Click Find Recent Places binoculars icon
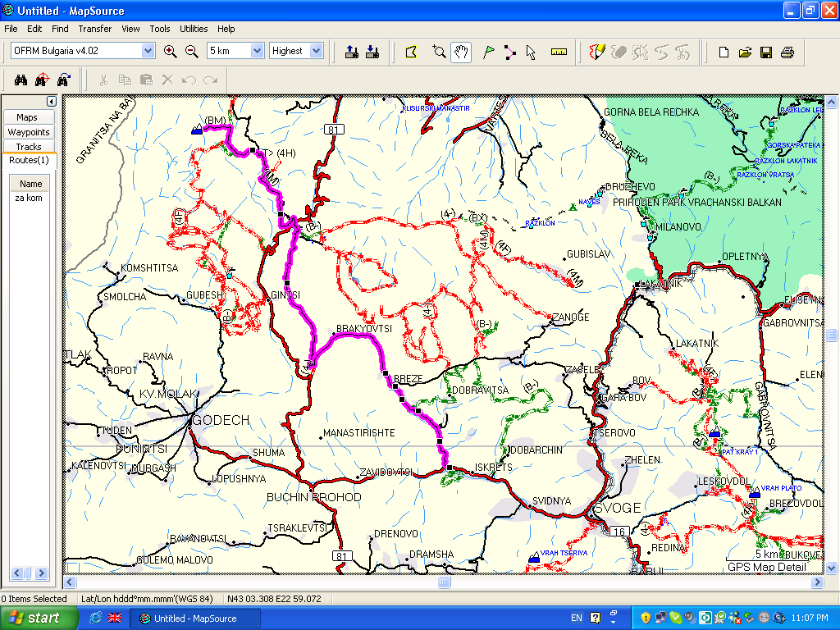 [x=63, y=80]
